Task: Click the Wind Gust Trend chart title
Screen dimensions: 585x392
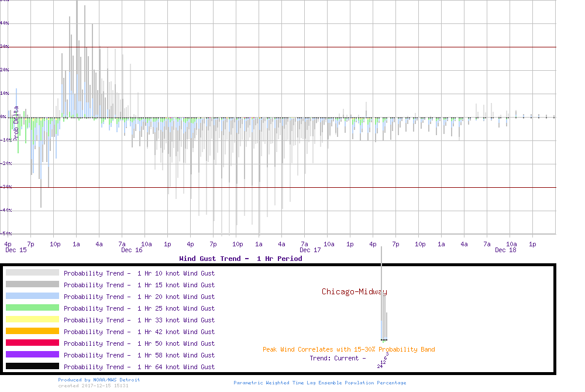Action: pyautogui.click(x=240, y=258)
